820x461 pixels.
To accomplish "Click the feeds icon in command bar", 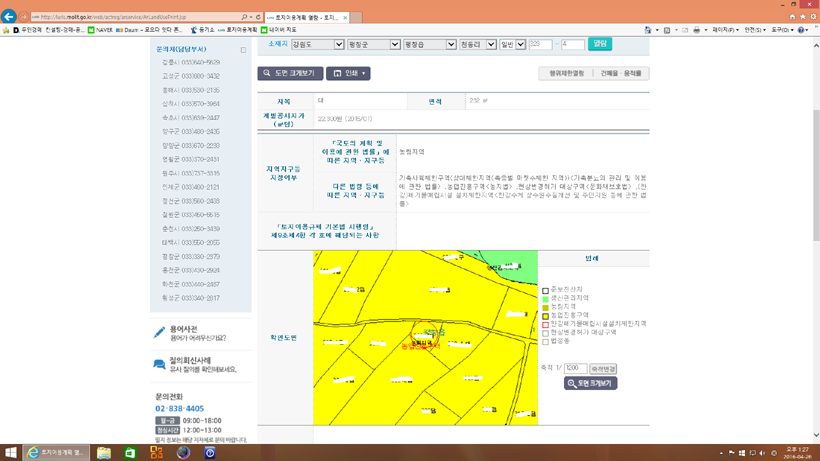I will 667,30.
